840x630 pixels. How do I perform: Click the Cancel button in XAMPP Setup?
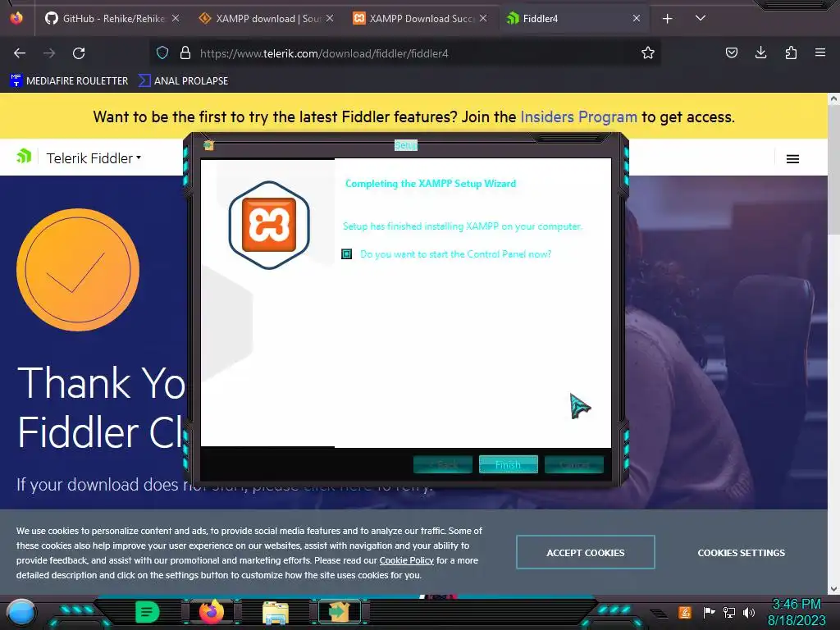coord(573,464)
